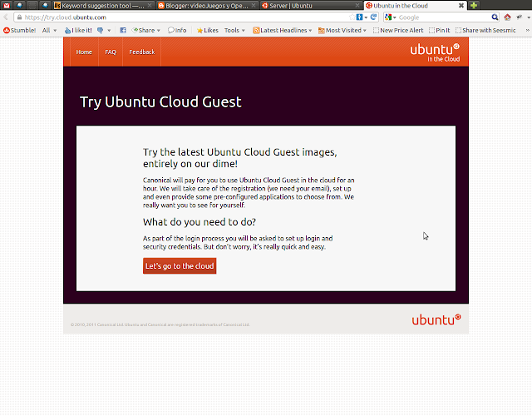Open the Google search engine dropdown

click(x=391, y=17)
